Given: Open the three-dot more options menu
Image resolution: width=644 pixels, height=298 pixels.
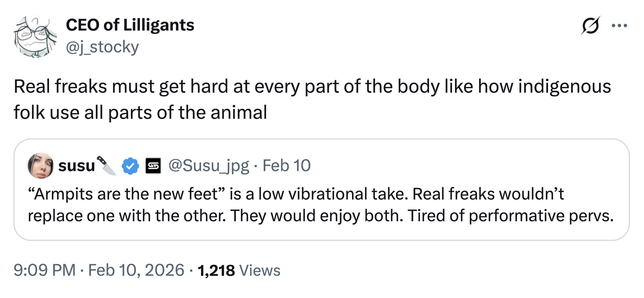Looking at the screenshot, I should pyautogui.click(x=619, y=25).
